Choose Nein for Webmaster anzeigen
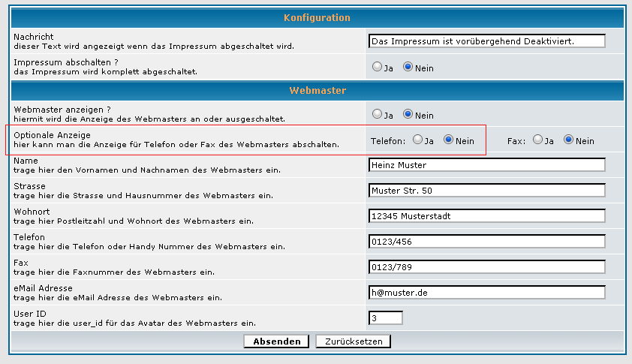This screenshot has width=632, height=364. pos(408,114)
